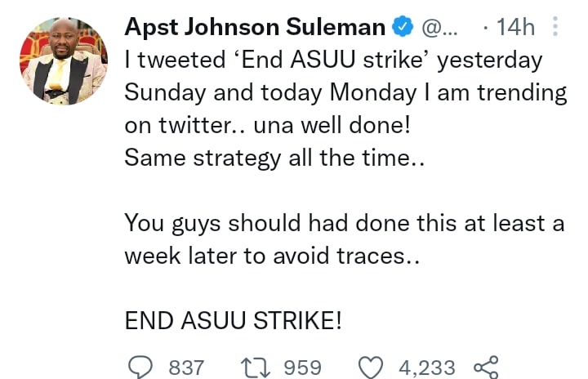Like the tweet with the heart icon

click(372, 367)
